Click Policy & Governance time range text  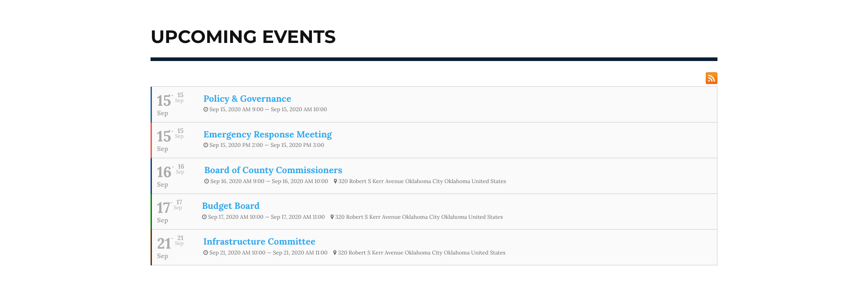point(268,109)
